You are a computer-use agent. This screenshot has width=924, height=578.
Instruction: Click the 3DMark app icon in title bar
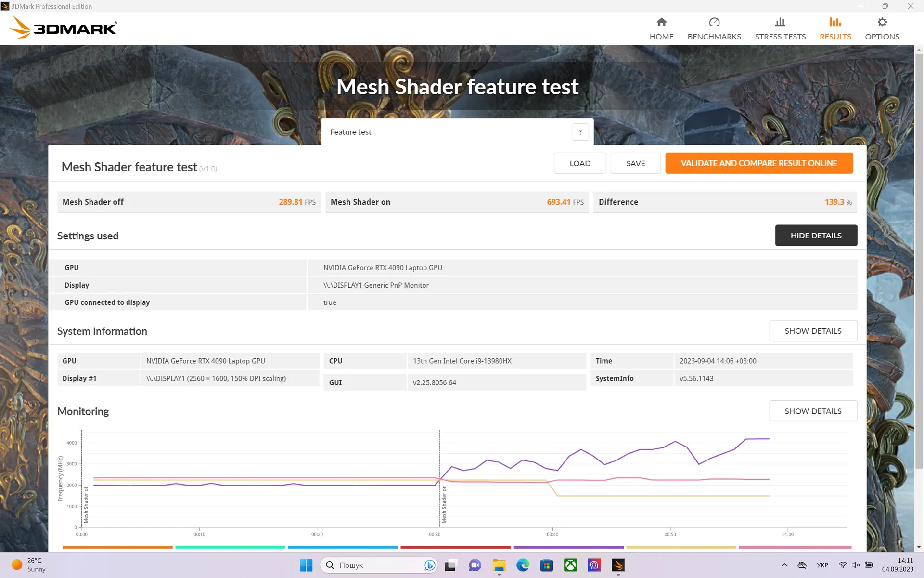point(5,6)
